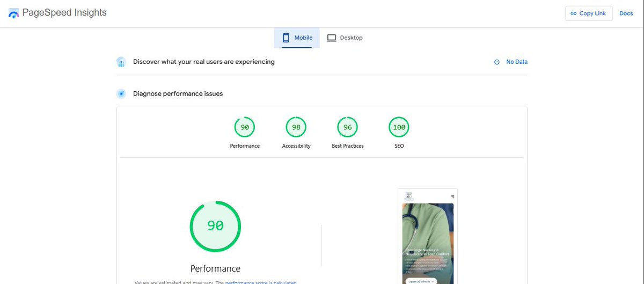Open the performance score is calculated link
This screenshot has width=644, height=284.
261,282
